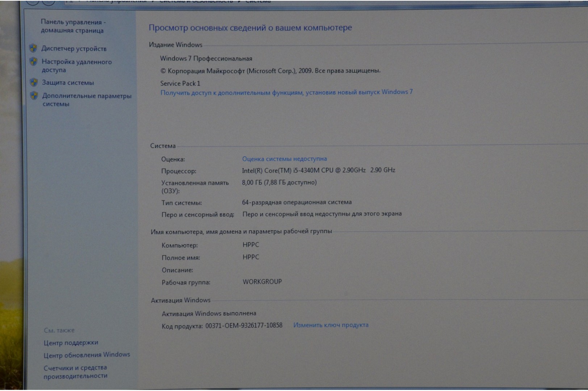The height and width of the screenshot is (391, 588).
Task: Open Счетчики и средства производительности link
Action: [x=75, y=372]
